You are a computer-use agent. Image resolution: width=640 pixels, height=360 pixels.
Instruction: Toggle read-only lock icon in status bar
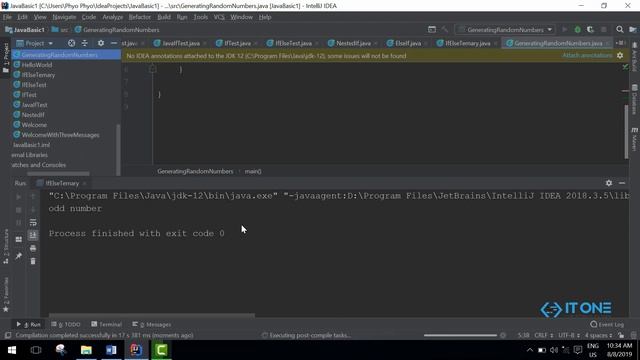(621, 335)
